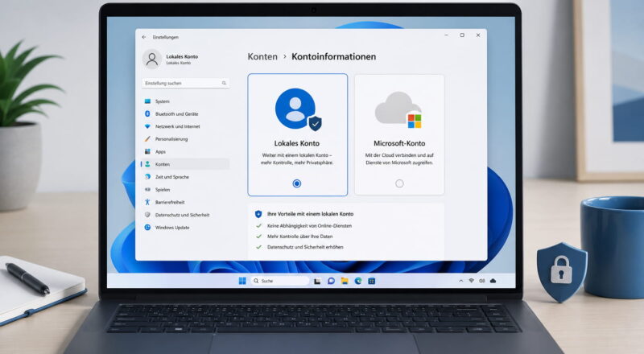
Task: Open the profile avatar picture
Action: click(152, 60)
